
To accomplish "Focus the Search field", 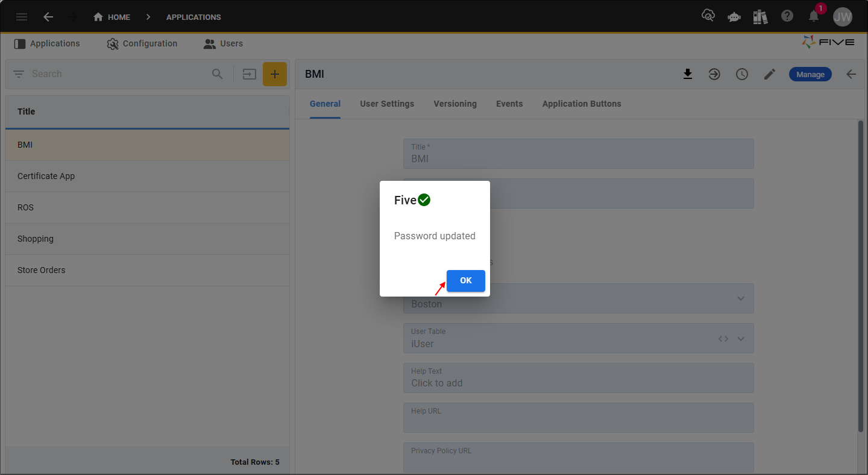I will tap(118, 74).
